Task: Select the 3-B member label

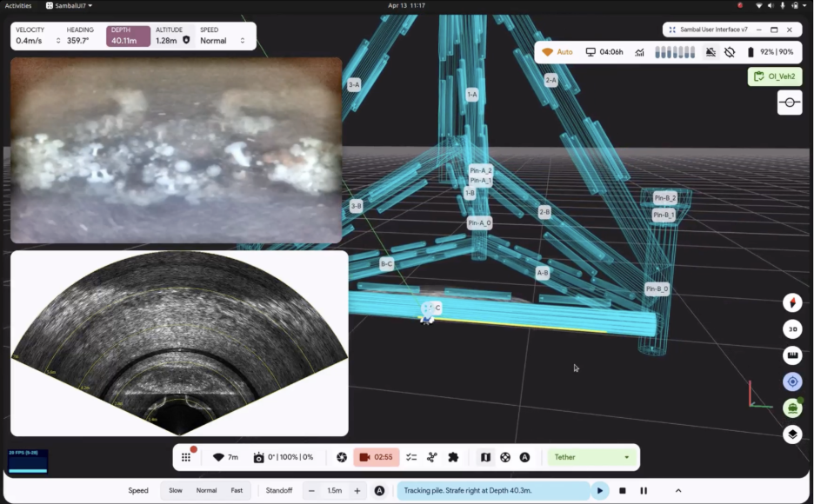Action: click(x=356, y=206)
